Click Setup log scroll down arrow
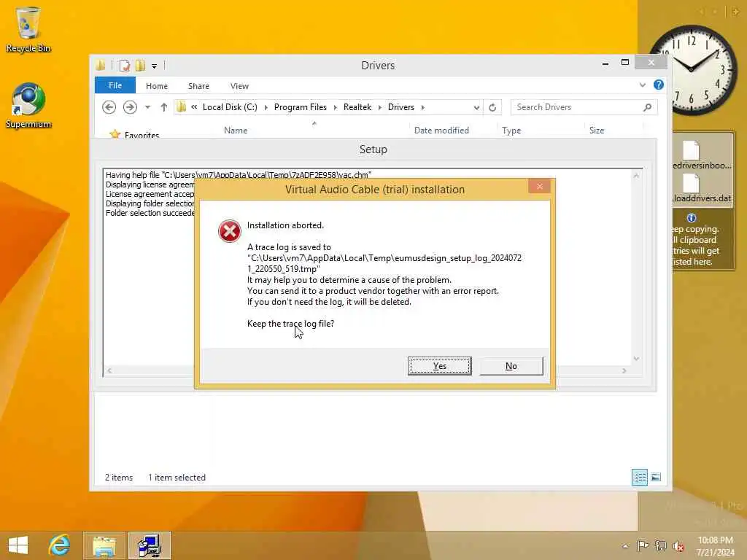 pos(636,359)
